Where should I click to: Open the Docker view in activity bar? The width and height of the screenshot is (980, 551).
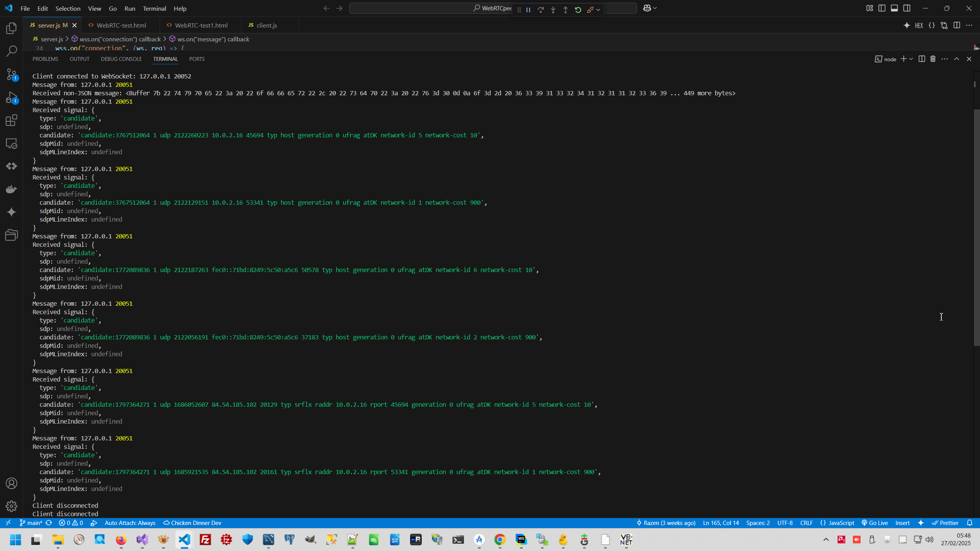pyautogui.click(x=11, y=189)
